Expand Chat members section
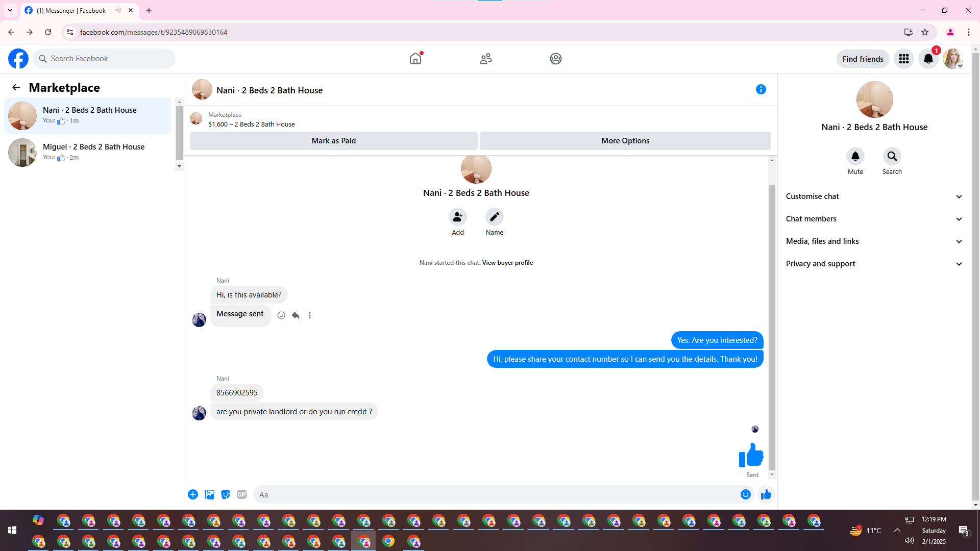Image resolution: width=980 pixels, height=551 pixels. pos(874,219)
